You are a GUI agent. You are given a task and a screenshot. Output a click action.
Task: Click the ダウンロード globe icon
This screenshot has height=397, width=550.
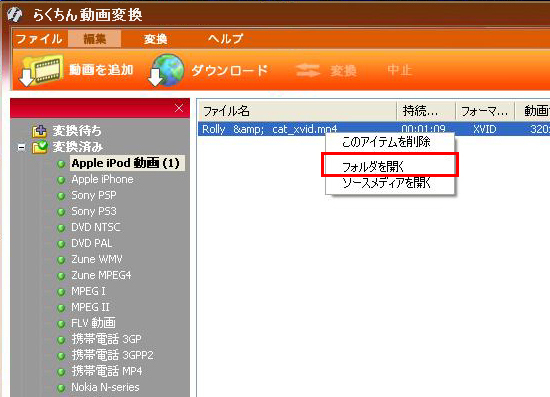[x=167, y=70]
